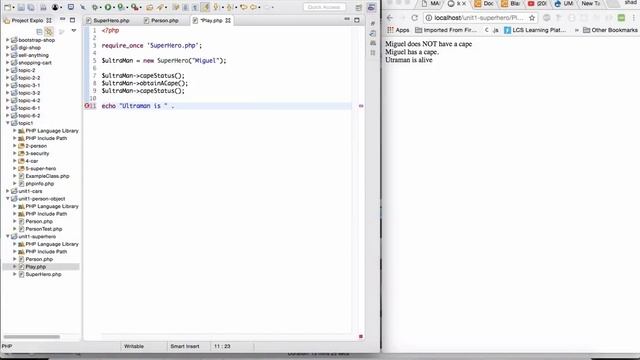The width and height of the screenshot is (640, 360).
Task: Collapse the topic1 project
Action: click(7, 123)
